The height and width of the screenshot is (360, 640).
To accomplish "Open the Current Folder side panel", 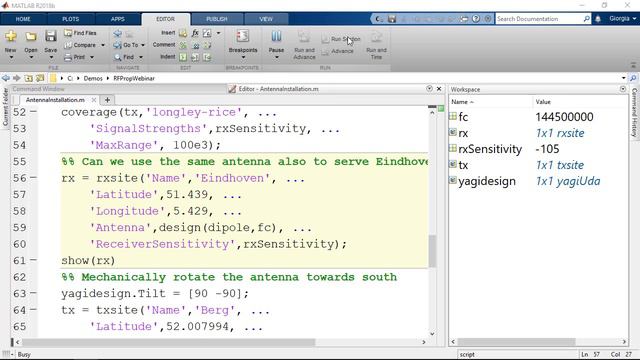I will (5, 107).
